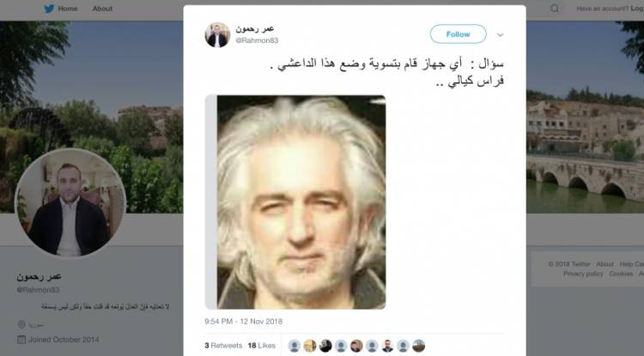Click the first liker avatar icon
Screen dimensions: 644x356
pos(294,346)
